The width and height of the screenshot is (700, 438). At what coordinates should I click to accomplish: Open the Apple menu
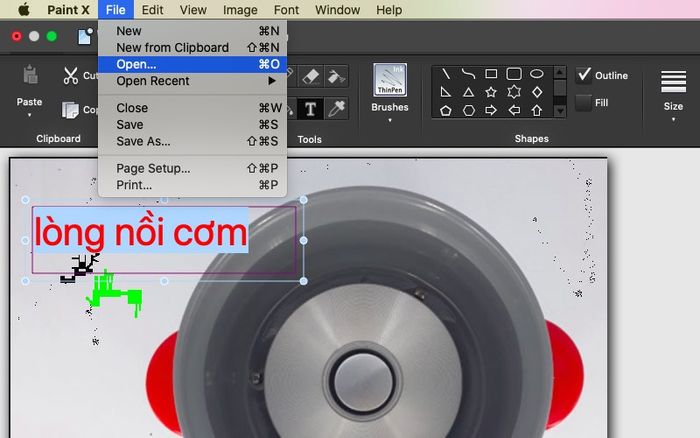[x=25, y=9]
